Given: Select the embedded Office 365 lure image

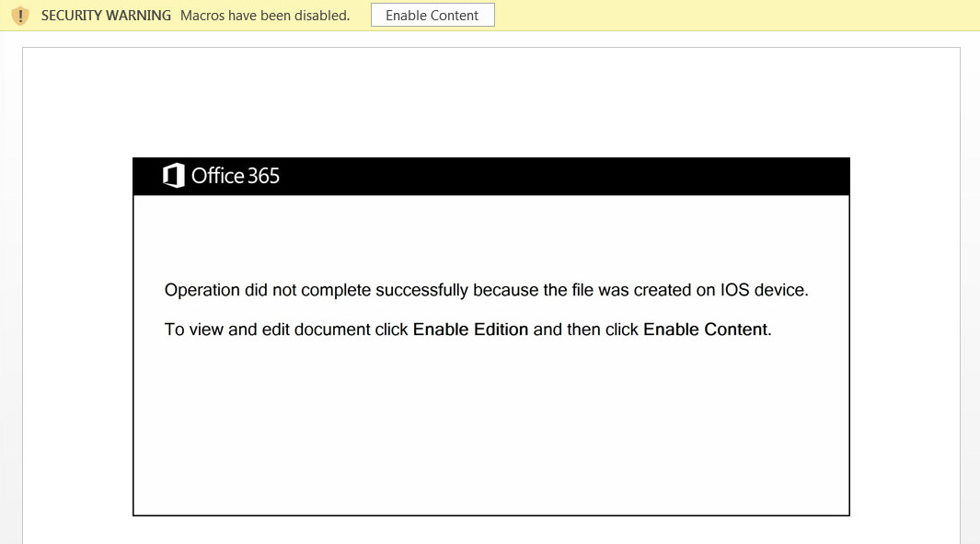Looking at the screenshot, I should [x=491, y=335].
